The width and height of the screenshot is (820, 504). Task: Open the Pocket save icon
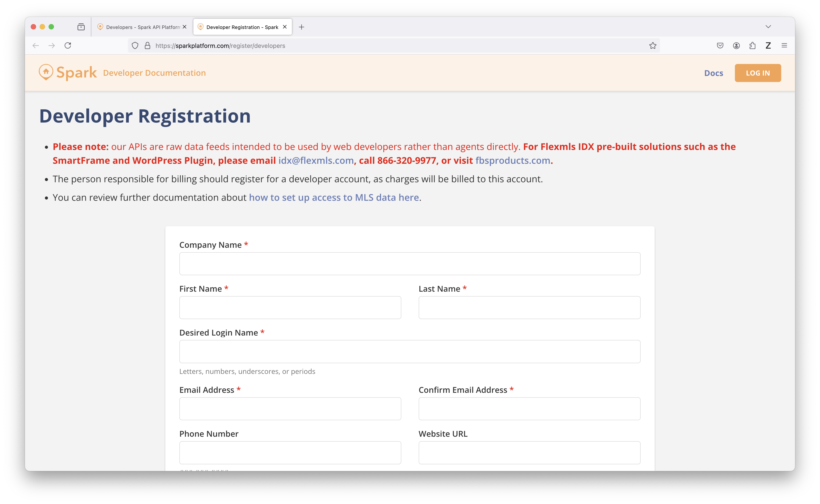click(x=720, y=46)
